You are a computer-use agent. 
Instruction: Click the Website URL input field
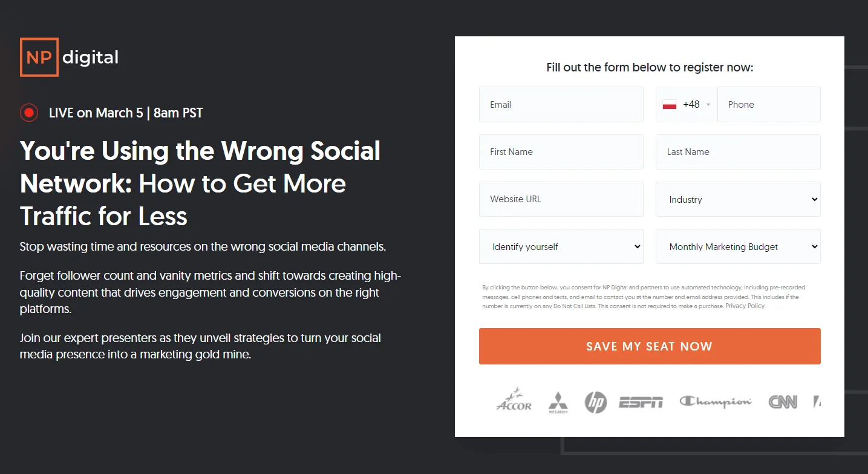click(561, 199)
